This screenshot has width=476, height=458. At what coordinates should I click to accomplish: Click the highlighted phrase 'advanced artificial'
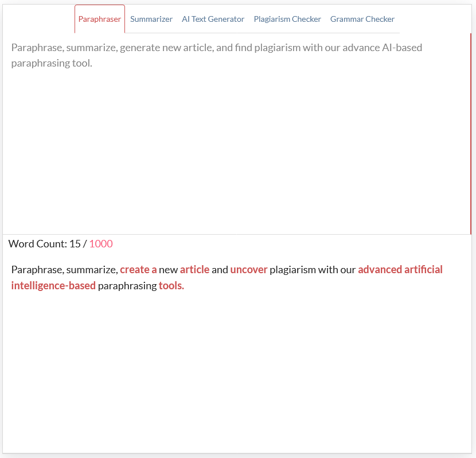pyautogui.click(x=400, y=270)
